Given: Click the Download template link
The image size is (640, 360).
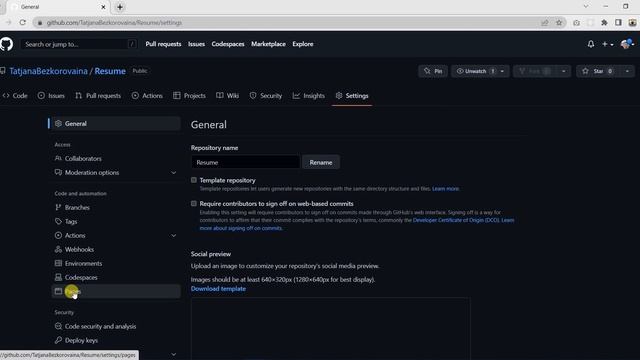Looking at the screenshot, I should click(218, 289).
